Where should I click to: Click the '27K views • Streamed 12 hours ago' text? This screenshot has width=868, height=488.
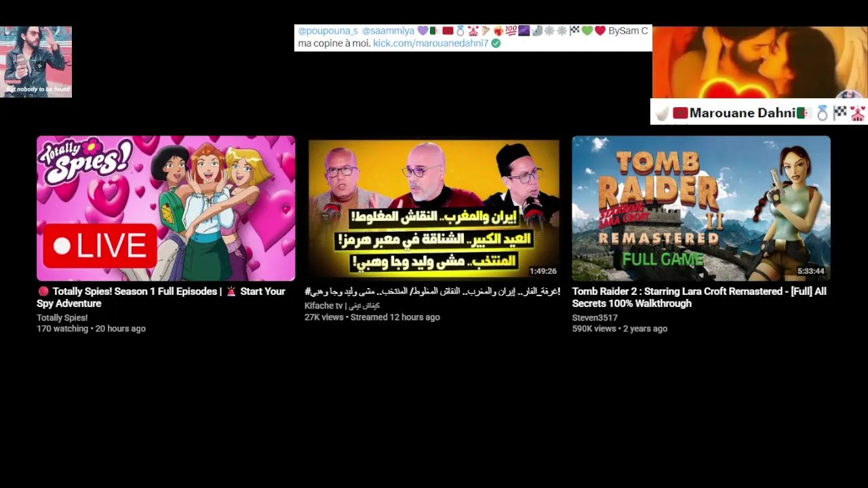(x=372, y=317)
